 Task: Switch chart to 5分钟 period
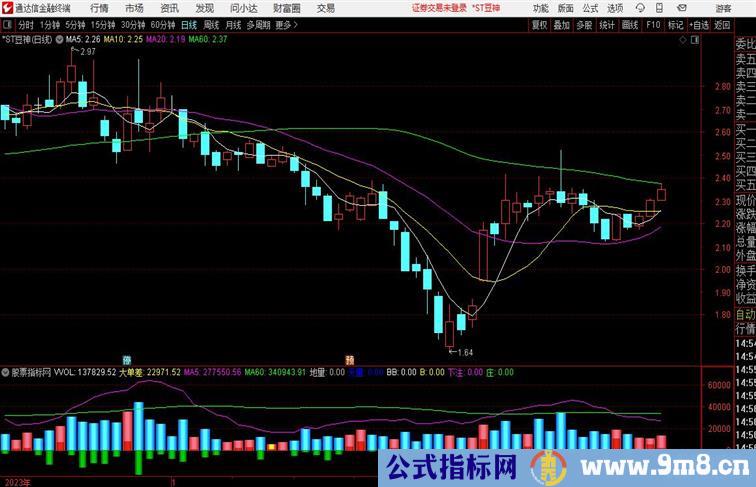tap(75, 24)
